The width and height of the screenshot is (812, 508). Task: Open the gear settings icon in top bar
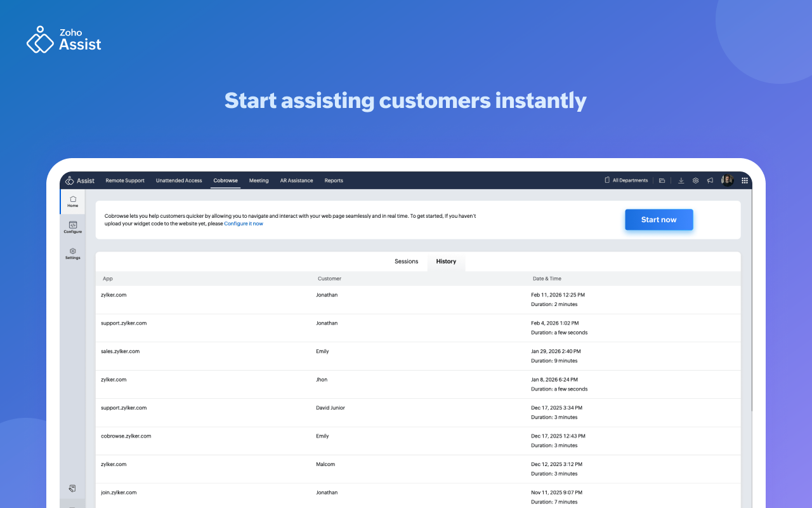coord(695,180)
